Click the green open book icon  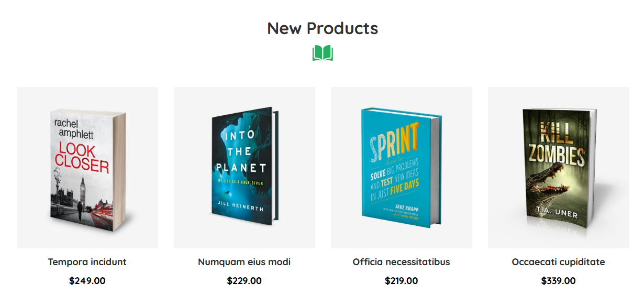coord(322,53)
